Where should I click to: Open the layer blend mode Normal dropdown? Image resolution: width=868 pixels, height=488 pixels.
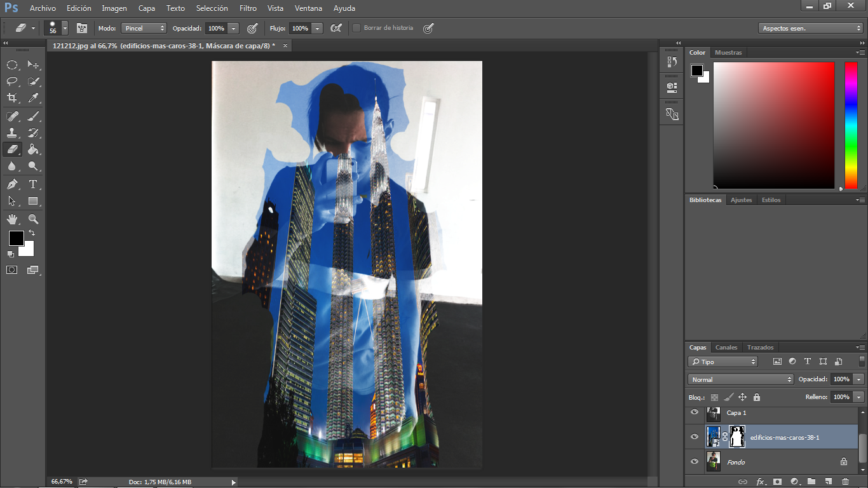[x=741, y=379]
